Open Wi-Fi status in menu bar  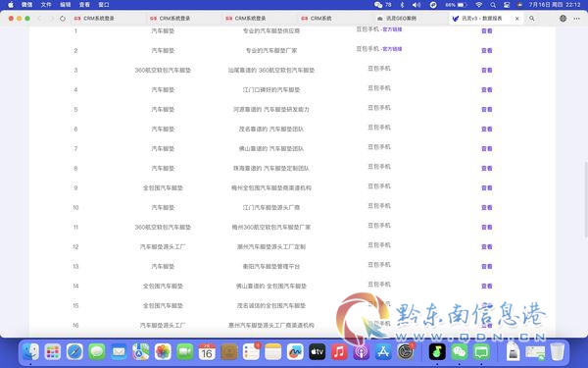pyautogui.click(x=479, y=5)
